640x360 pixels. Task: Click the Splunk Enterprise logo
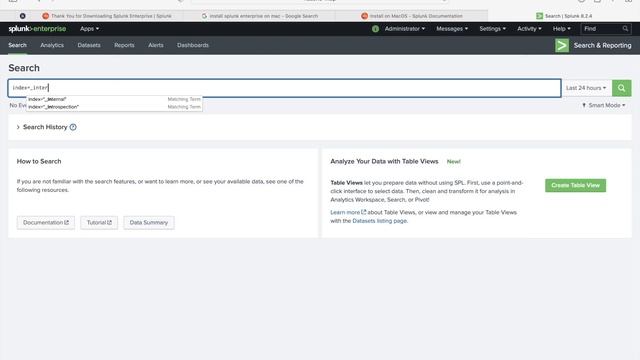(x=37, y=29)
